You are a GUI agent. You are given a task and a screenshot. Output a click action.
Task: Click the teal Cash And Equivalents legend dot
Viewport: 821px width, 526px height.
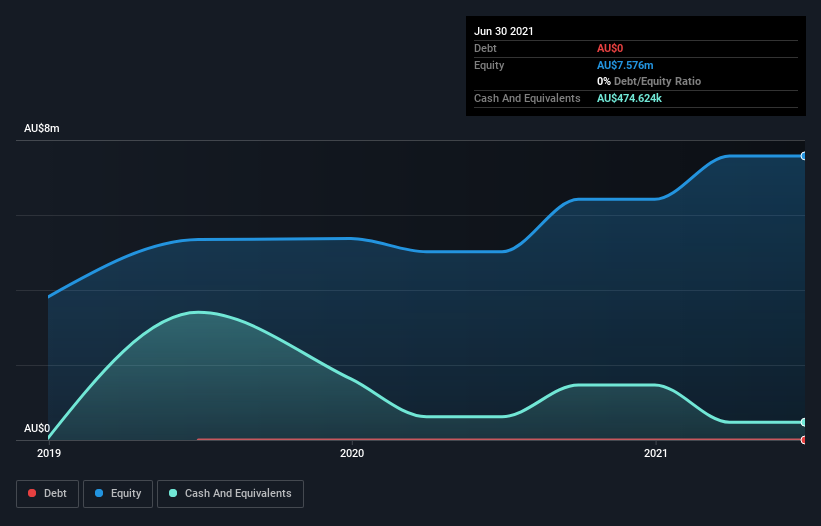pyautogui.click(x=173, y=493)
